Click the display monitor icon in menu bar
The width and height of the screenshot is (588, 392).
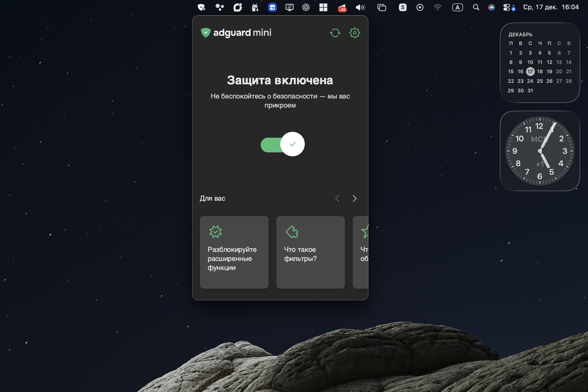289,7
